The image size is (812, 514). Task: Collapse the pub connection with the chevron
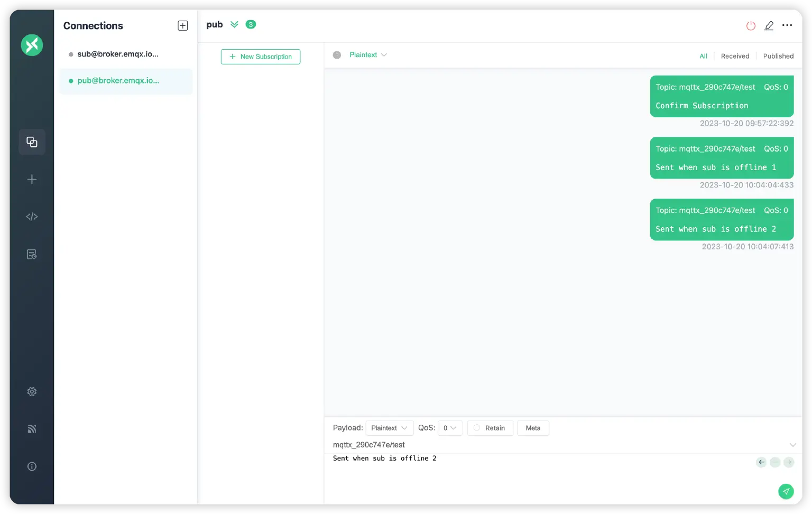(235, 24)
